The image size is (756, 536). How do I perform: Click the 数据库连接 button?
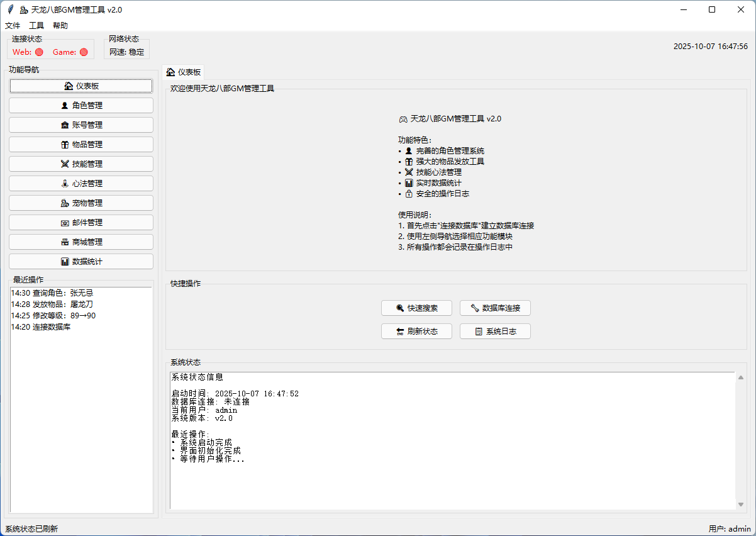point(495,308)
